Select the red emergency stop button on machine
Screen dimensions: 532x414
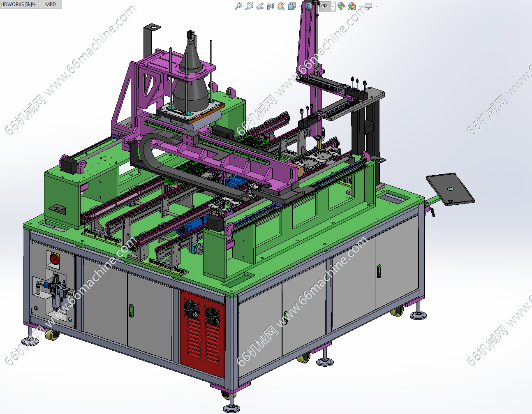54,258
